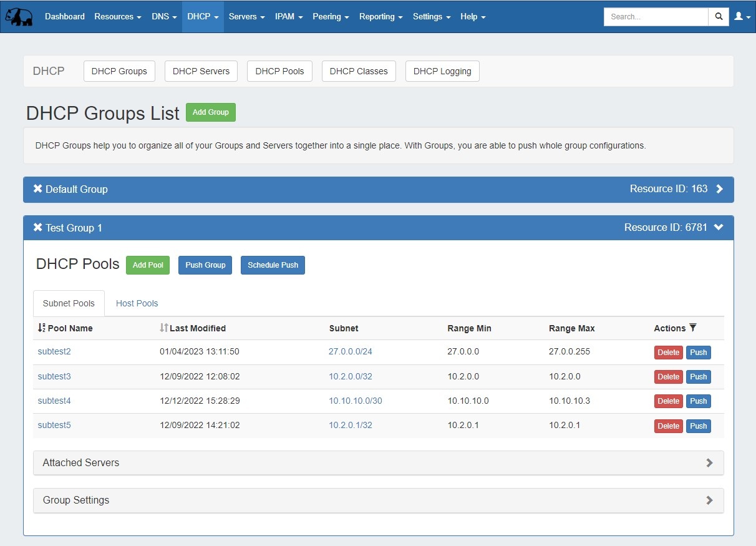Screen dimensions: 756x546
Task: Click the green Add Pool button
Action: (x=148, y=265)
